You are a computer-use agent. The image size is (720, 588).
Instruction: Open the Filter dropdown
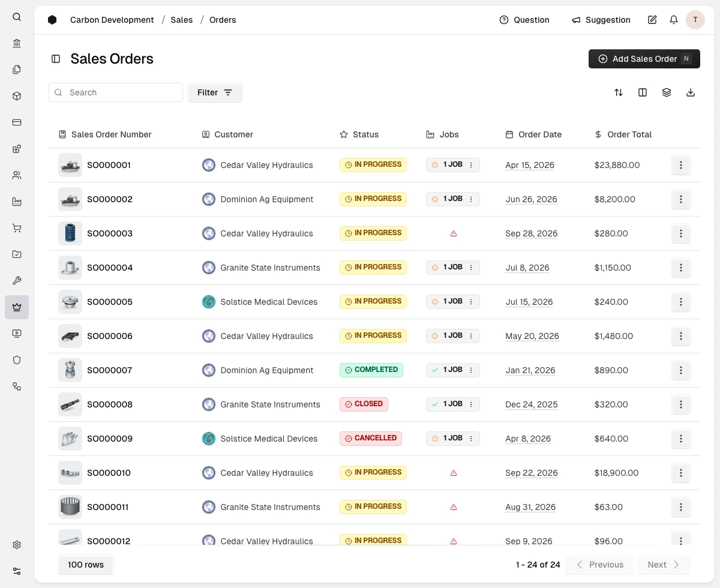[x=215, y=92]
